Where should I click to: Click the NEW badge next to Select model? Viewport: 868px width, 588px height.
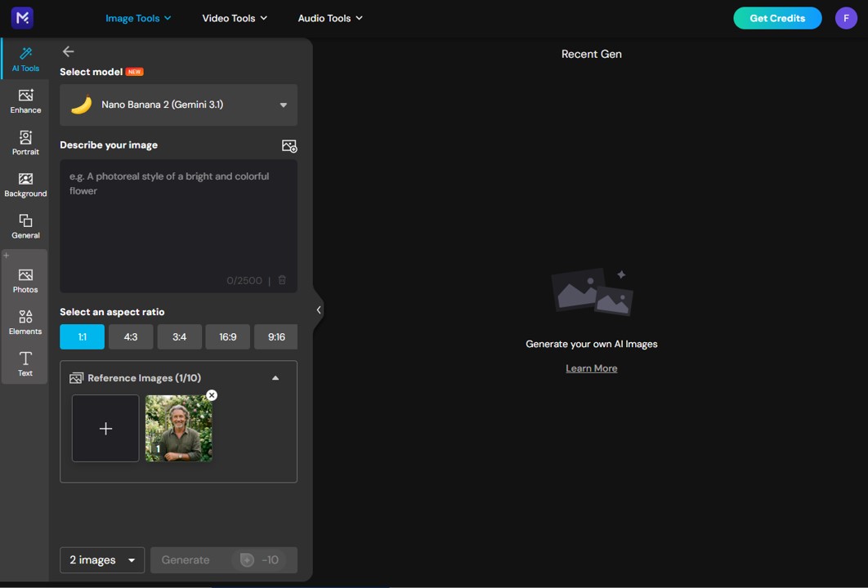coord(135,72)
